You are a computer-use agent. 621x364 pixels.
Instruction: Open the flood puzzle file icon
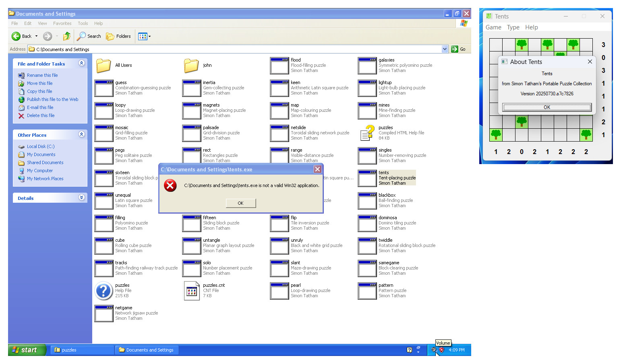point(279,65)
